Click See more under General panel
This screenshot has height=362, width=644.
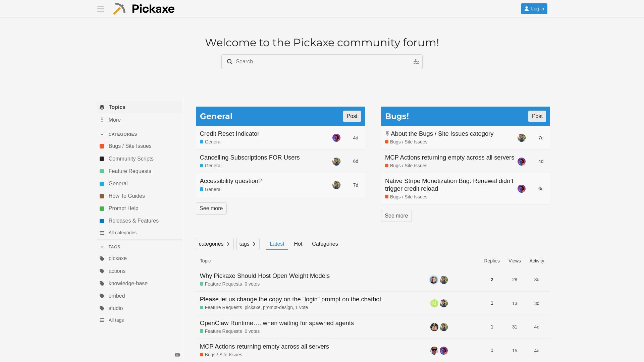[x=211, y=208]
